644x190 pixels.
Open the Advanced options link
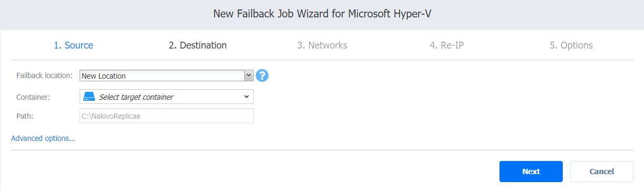[43, 138]
